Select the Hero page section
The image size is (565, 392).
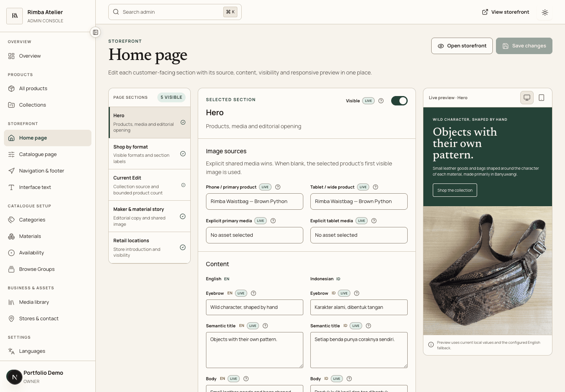pyautogui.click(x=149, y=122)
